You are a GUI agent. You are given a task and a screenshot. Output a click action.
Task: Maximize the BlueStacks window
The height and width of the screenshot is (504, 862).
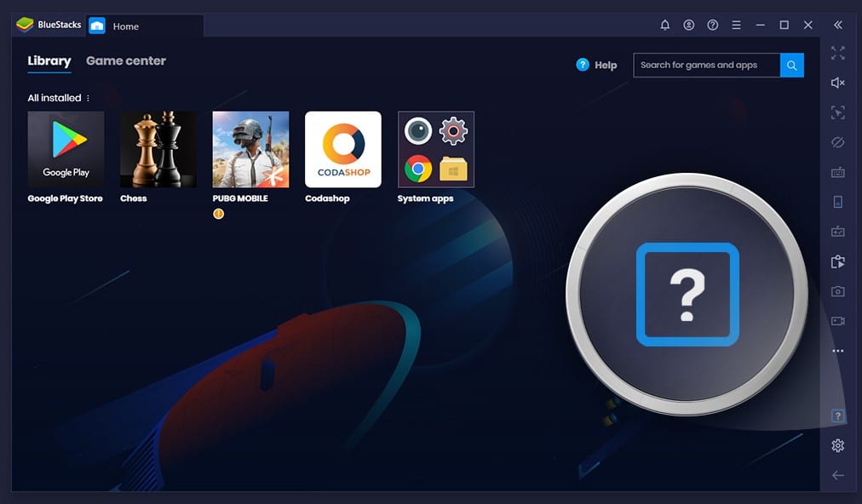[x=784, y=25]
